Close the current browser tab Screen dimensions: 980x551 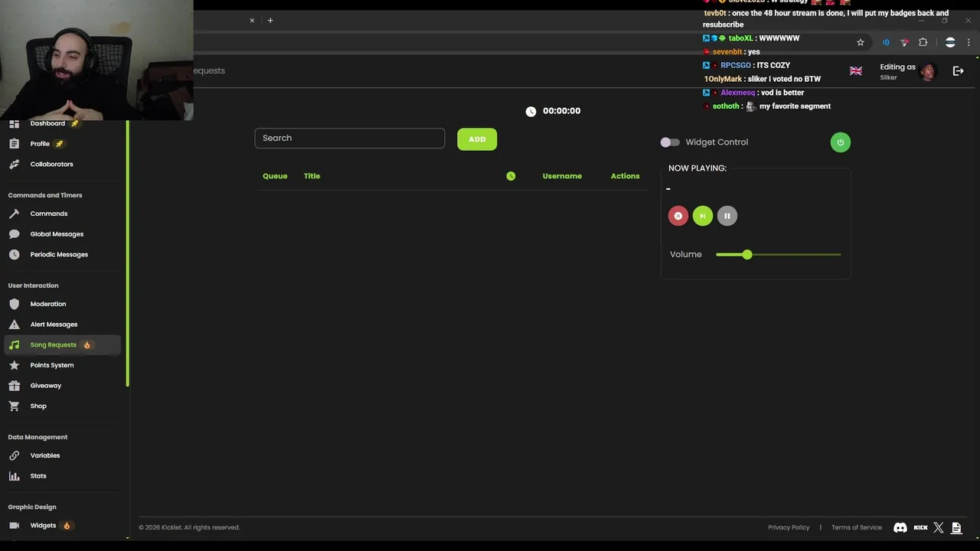(252, 20)
